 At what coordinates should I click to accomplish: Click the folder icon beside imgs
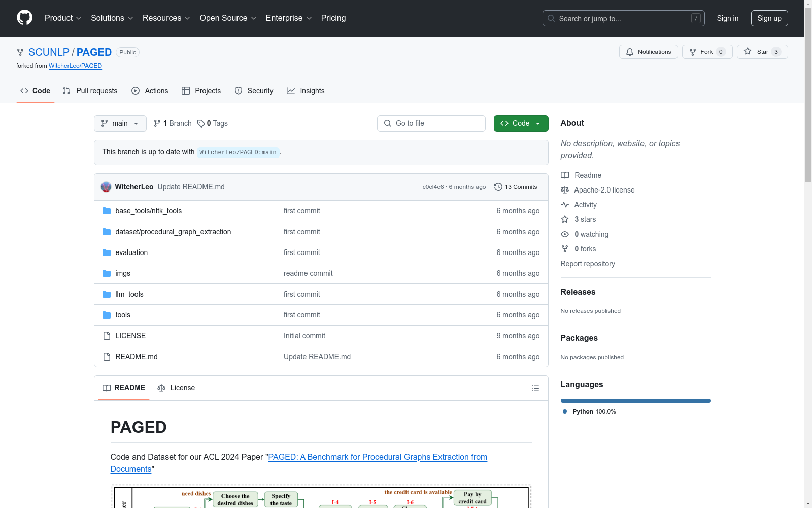(x=107, y=273)
